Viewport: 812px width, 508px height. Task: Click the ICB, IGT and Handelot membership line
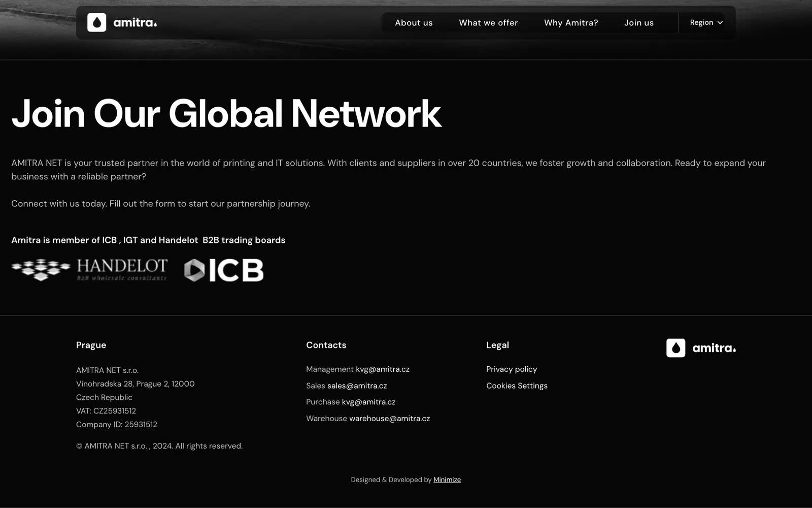[x=148, y=240]
